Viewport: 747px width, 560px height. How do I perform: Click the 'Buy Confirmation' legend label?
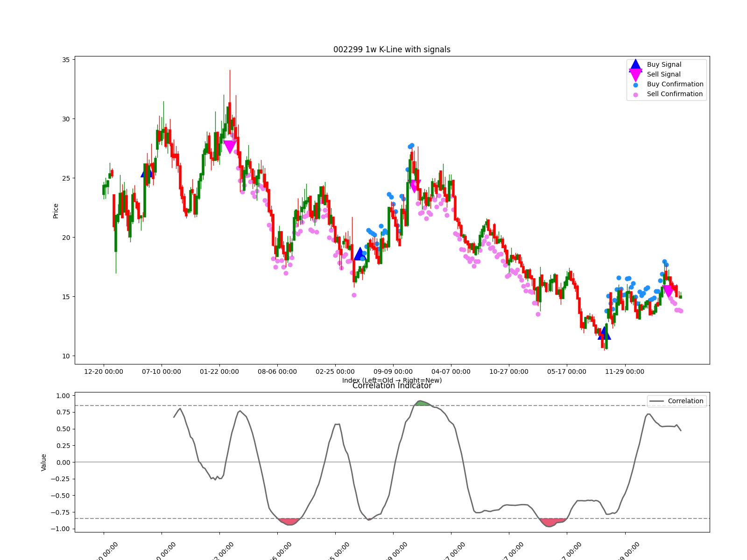coord(675,84)
